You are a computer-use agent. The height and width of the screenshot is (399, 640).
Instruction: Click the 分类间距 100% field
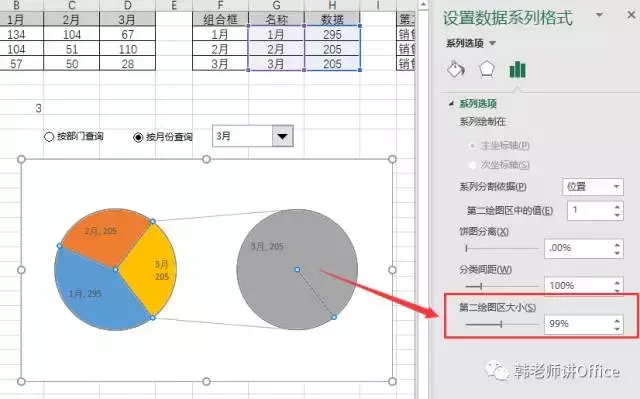click(x=578, y=285)
